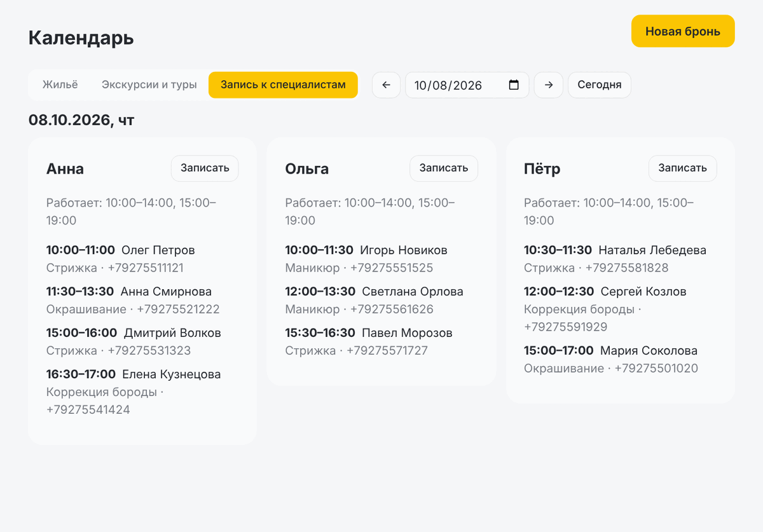The width and height of the screenshot is (763, 532).
Task: Click Записать in Анна's card
Action: 205,168
